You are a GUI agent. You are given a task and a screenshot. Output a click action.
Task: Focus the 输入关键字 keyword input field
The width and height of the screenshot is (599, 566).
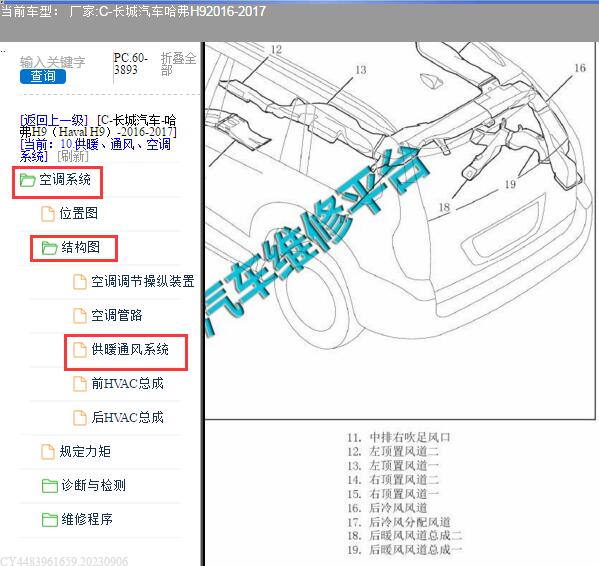click(x=53, y=62)
